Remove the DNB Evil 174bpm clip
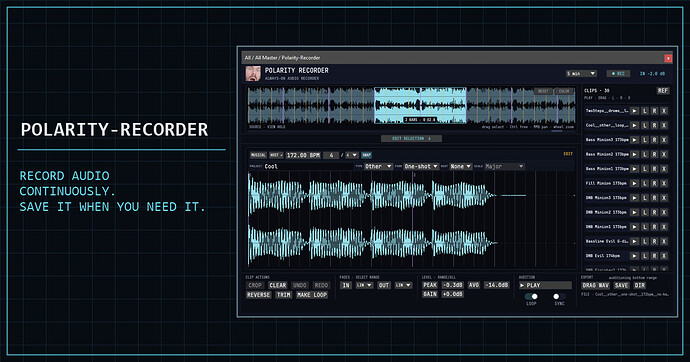The width and height of the screenshot is (690, 362). 664,256
